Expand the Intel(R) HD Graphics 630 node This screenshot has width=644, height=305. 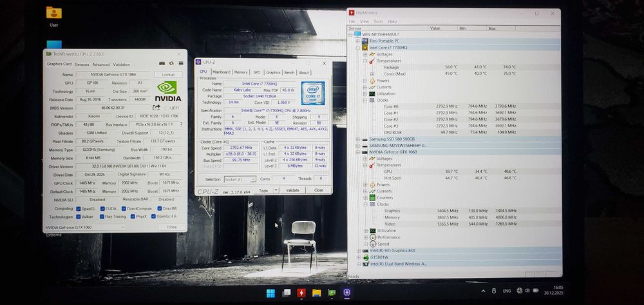pyautogui.click(x=357, y=251)
